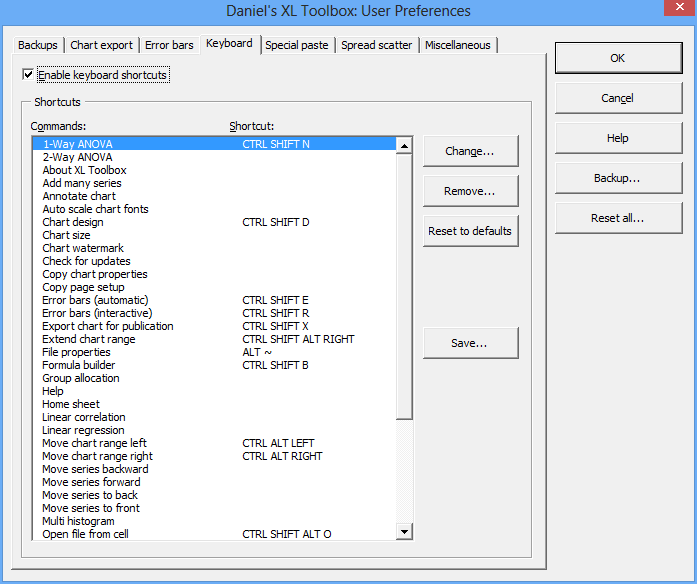The image size is (697, 584).
Task: Select the Copy page setup command
Action: (x=214, y=287)
